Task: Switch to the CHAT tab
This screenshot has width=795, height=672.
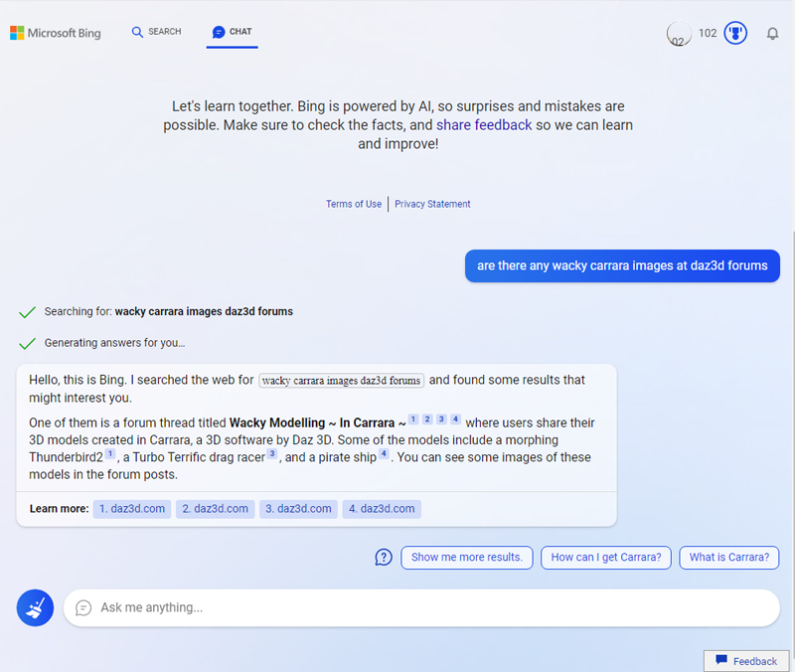Action: tap(232, 32)
